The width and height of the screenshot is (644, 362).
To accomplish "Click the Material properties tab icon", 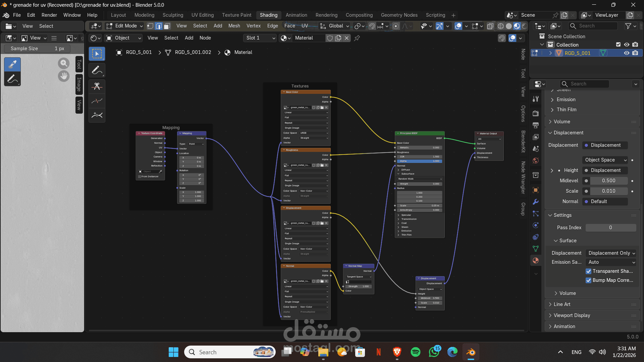I will [x=536, y=260].
